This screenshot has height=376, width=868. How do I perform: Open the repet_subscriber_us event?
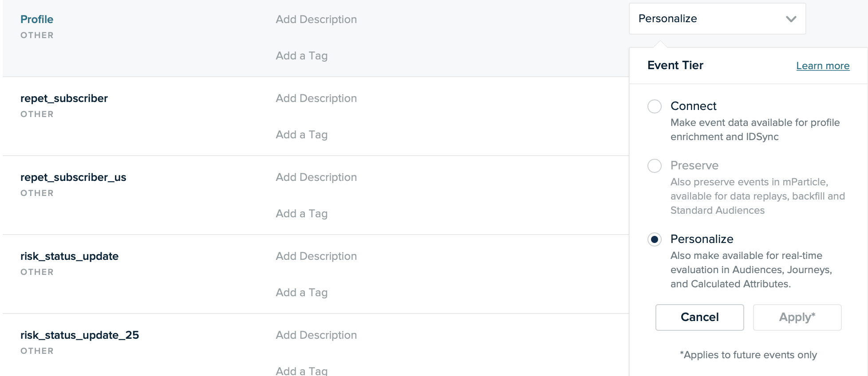click(x=73, y=177)
